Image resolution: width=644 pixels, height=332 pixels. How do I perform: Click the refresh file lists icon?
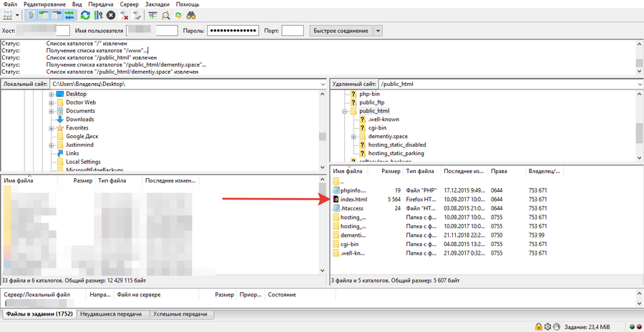pyautogui.click(x=85, y=14)
